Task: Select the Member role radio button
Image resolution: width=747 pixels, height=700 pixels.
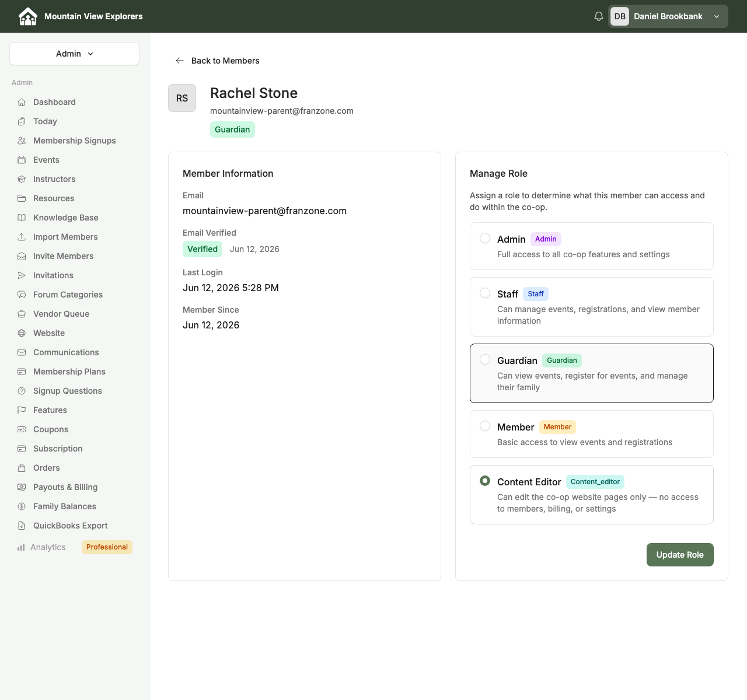Action: (x=485, y=426)
